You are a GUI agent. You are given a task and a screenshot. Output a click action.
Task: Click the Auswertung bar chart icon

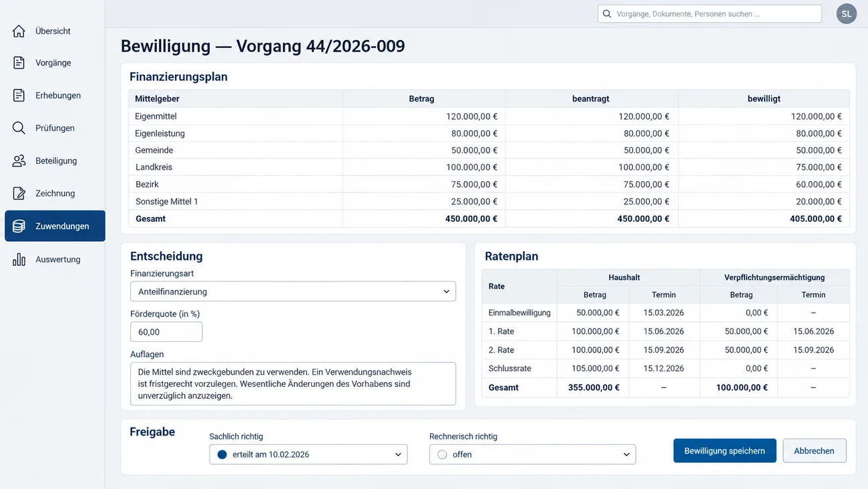point(19,259)
